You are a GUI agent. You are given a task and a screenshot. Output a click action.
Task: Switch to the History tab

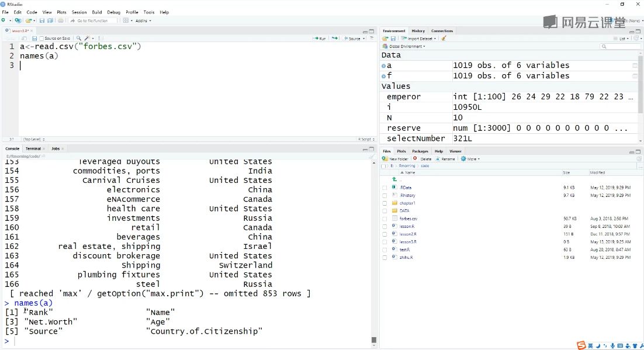[418, 31]
